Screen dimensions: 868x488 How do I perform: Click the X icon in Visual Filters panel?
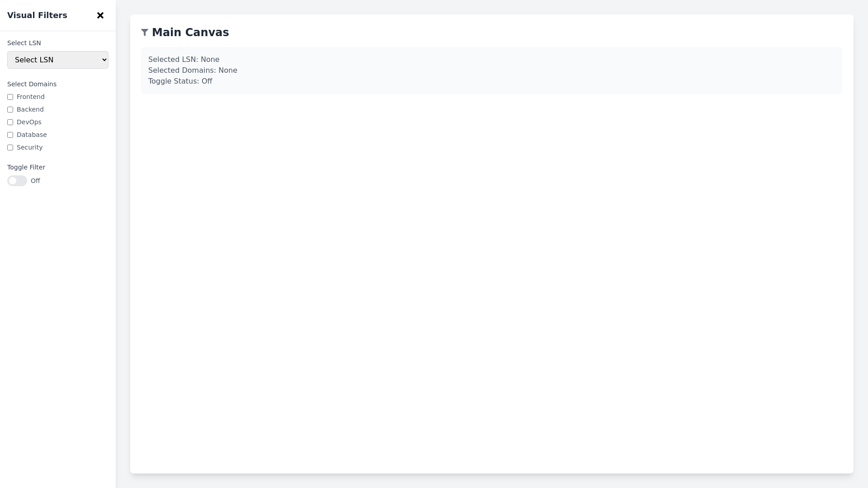tap(100, 15)
